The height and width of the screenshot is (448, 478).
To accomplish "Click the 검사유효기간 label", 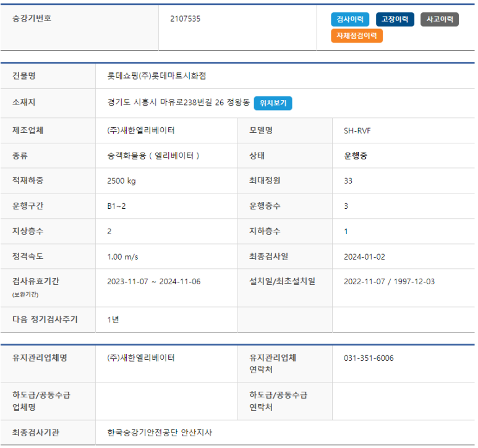I will pos(36,281).
